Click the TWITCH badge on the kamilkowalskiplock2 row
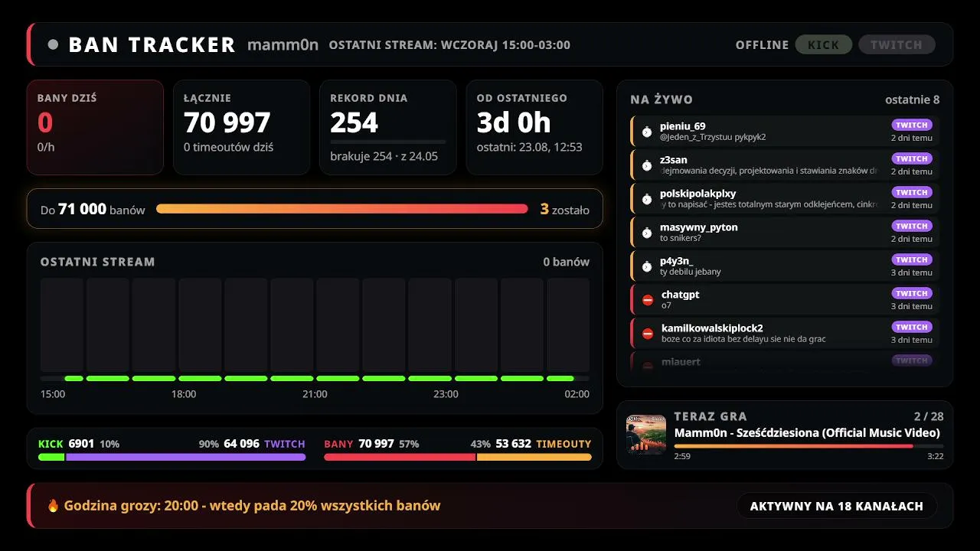Screen dimensions: 980x551 [x=912, y=327]
